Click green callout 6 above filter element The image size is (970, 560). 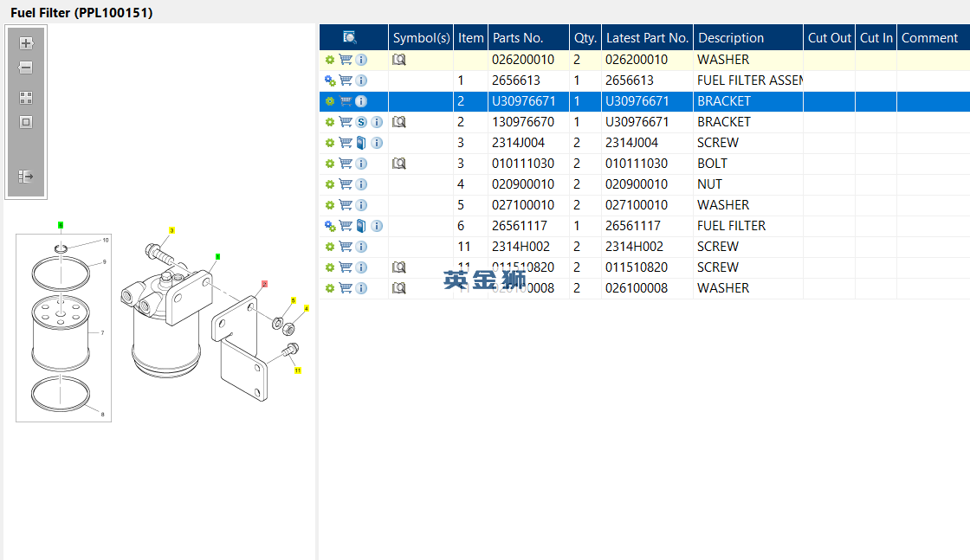[x=61, y=225]
